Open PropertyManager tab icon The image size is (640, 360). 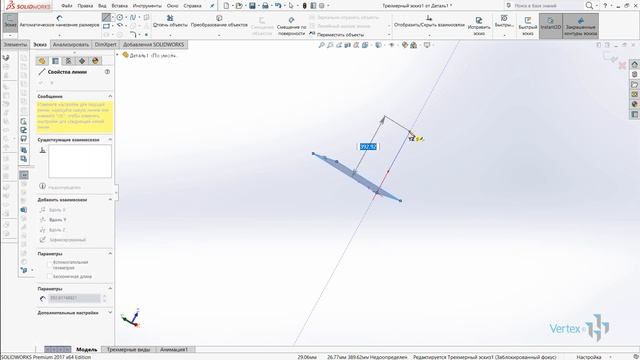pyautogui.click(x=55, y=61)
